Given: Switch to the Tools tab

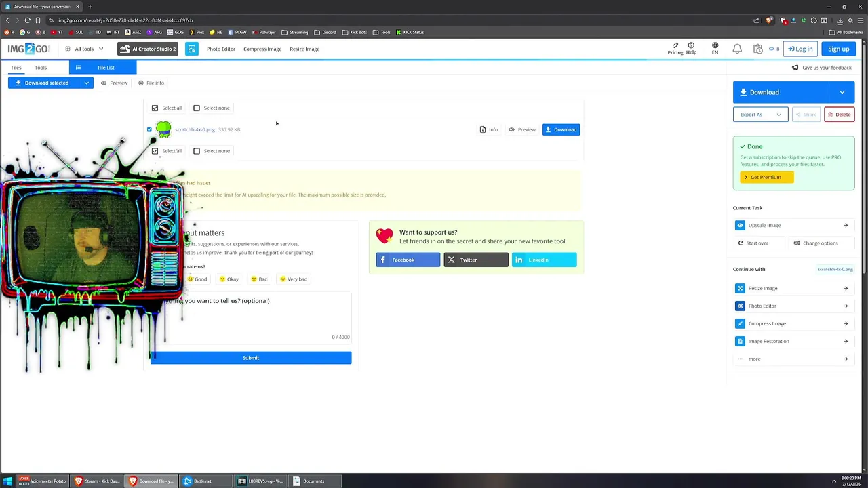Looking at the screenshot, I should point(41,68).
